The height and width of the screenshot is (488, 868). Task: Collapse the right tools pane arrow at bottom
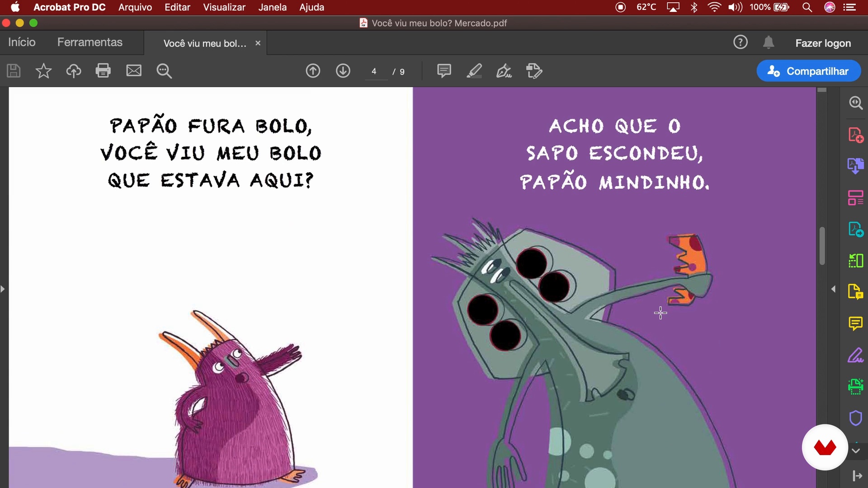(857, 476)
